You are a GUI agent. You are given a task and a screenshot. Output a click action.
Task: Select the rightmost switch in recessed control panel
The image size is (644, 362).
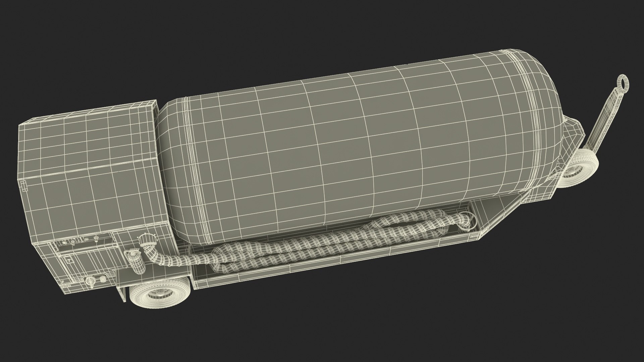pos(96,239)
